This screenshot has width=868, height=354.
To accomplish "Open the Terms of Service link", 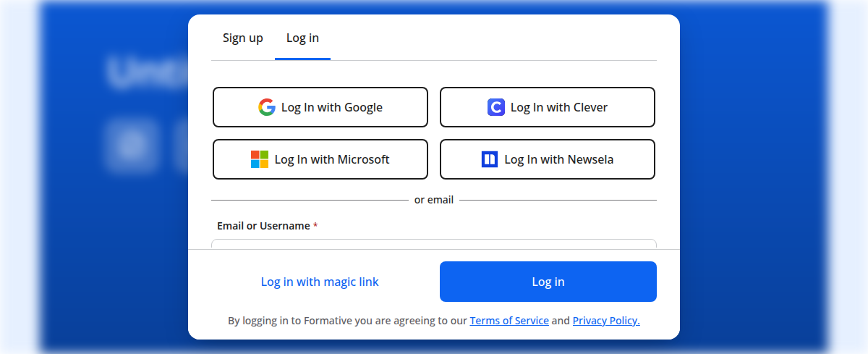I will tap(509, 320).
